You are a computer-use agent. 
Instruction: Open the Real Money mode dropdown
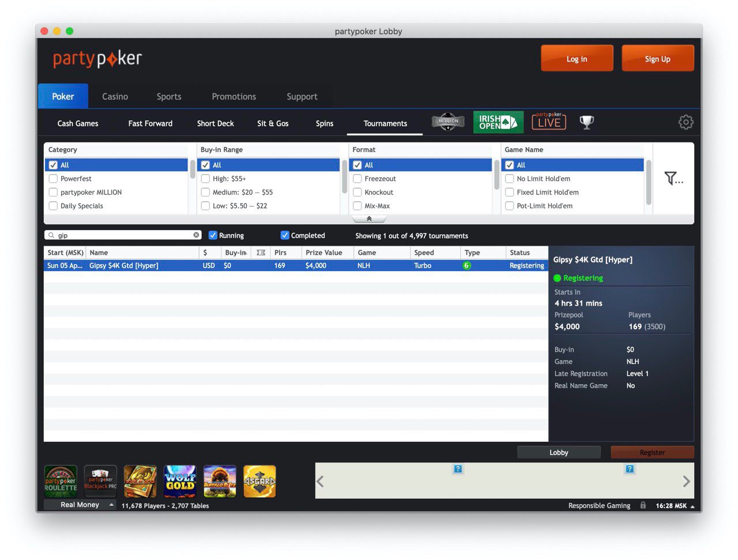click(80, 505)
